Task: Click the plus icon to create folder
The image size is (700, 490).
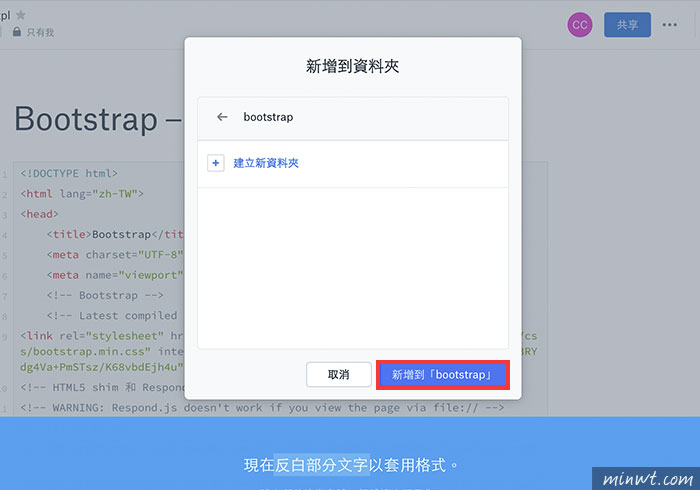Action: coord(216,163)
